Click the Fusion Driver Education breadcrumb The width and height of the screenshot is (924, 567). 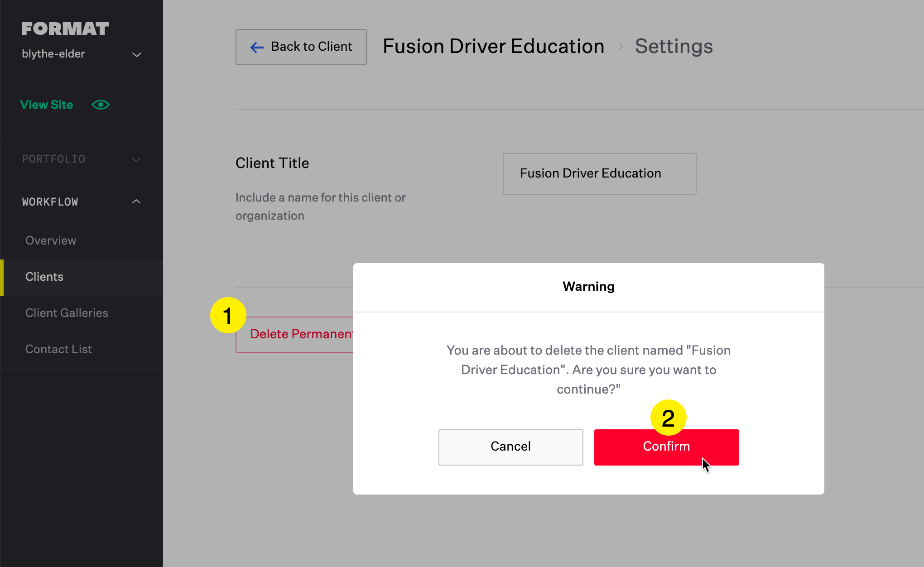tap(494, 46)
